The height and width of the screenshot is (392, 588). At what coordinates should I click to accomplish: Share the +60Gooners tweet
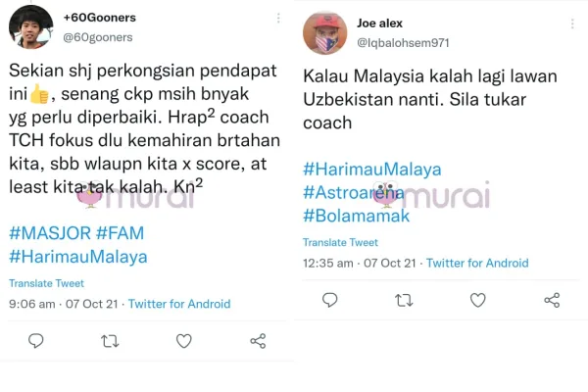coord(258,341)
